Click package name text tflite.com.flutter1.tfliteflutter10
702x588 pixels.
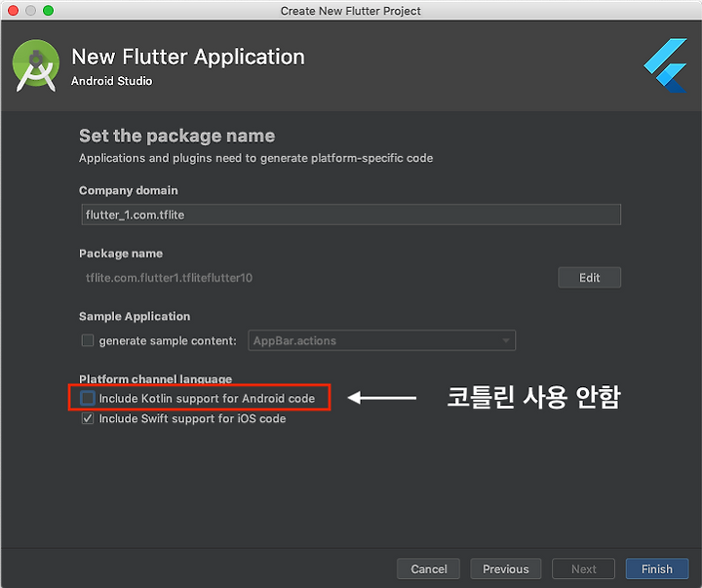pos(169,278)
